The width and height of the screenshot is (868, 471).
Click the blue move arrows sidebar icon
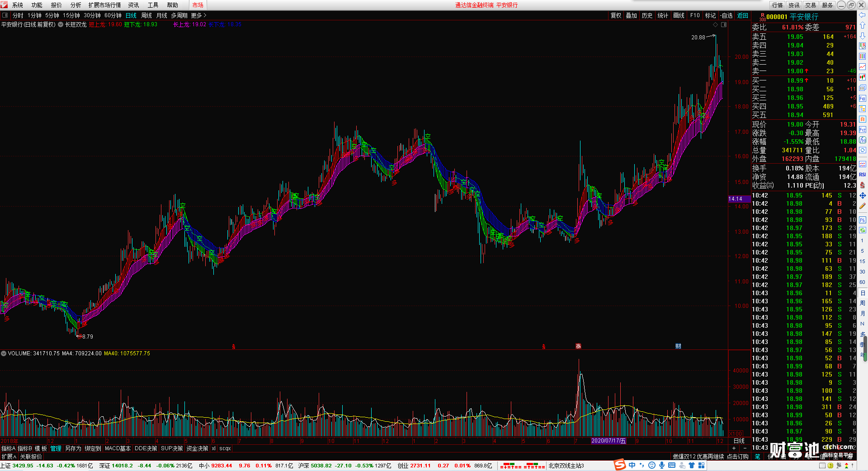coord(862,196)
